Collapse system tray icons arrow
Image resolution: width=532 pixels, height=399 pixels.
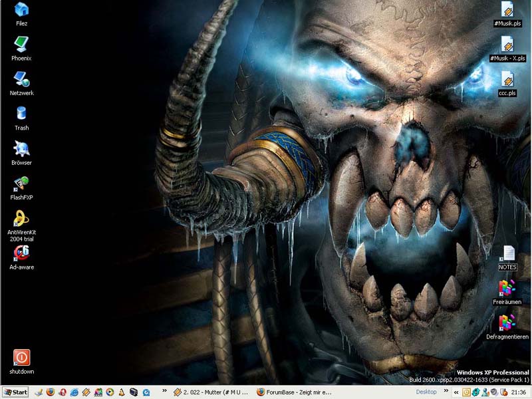click(456, 392)
